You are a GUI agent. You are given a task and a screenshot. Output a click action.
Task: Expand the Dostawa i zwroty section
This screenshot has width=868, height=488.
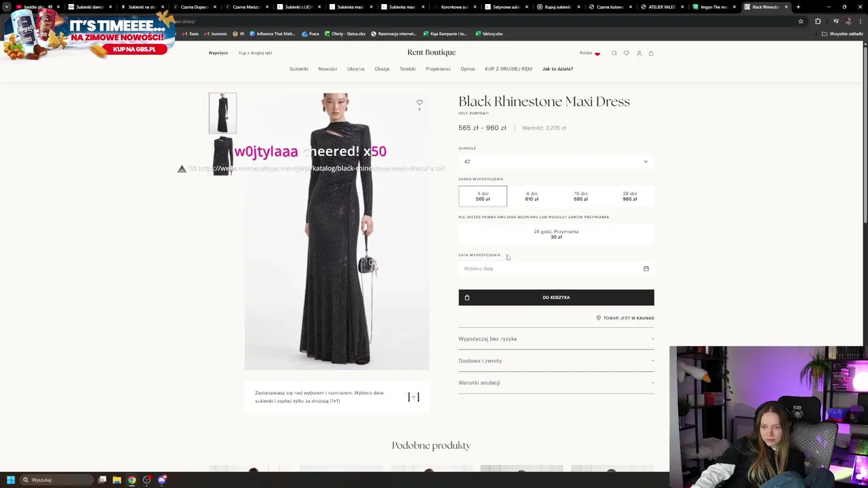coord(556,361)
